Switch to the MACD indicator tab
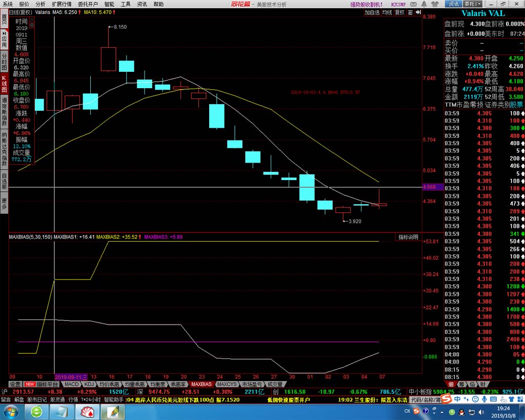525x420 pixels. 71,384
